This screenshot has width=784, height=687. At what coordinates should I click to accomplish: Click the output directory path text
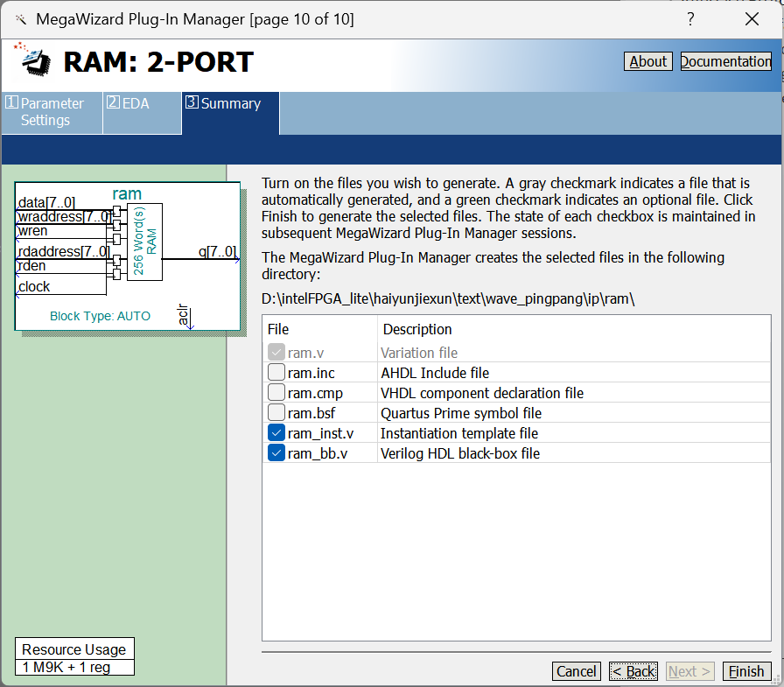coord(448,299)
